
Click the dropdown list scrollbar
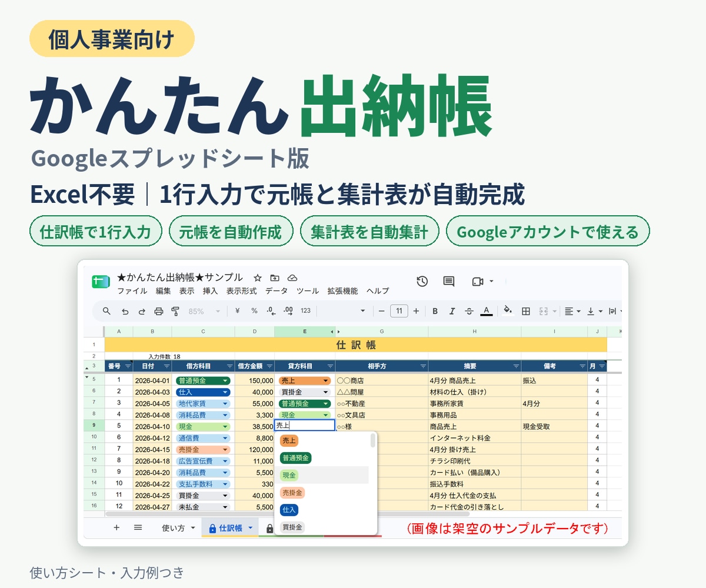372,440
